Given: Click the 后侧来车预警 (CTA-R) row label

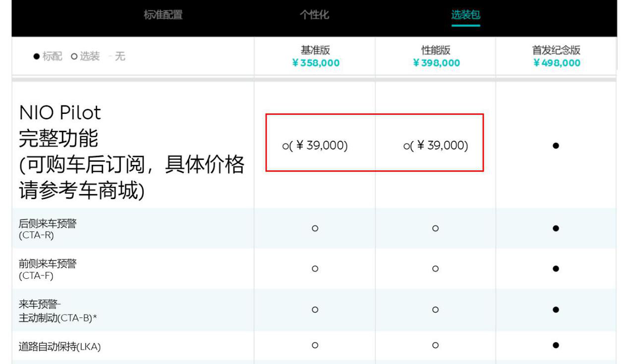Looking at the screenshot, I should coord(48,229).
